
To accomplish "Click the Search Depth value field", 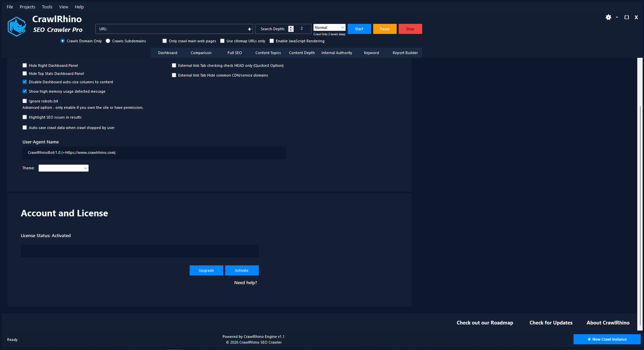I will [x=302, y=29].
